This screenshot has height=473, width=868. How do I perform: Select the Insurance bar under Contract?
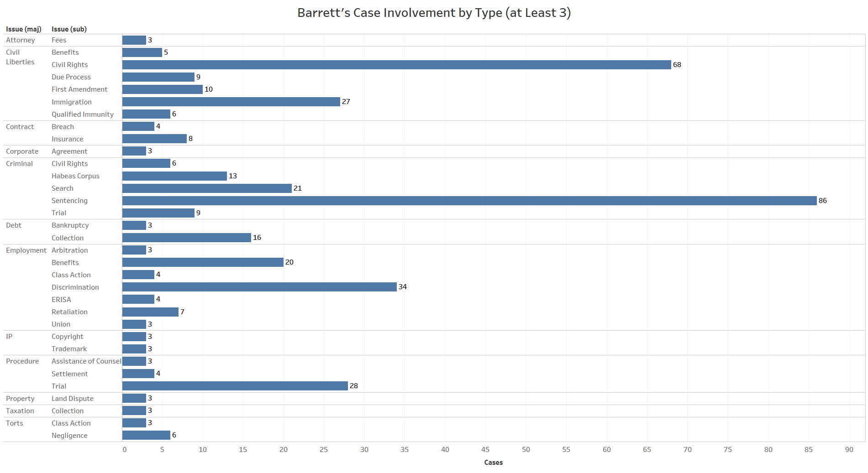[154, 139]
